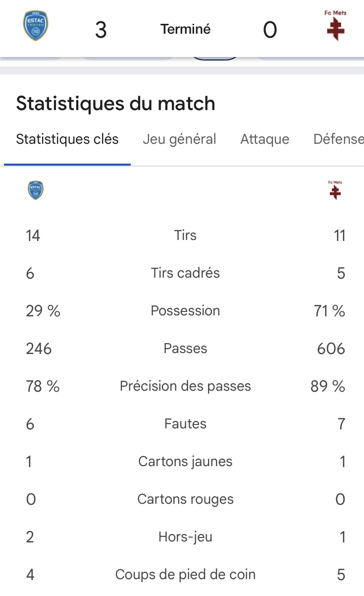
Task: Tap the small ESTAC crest above statistics
Action: point(36,190)
